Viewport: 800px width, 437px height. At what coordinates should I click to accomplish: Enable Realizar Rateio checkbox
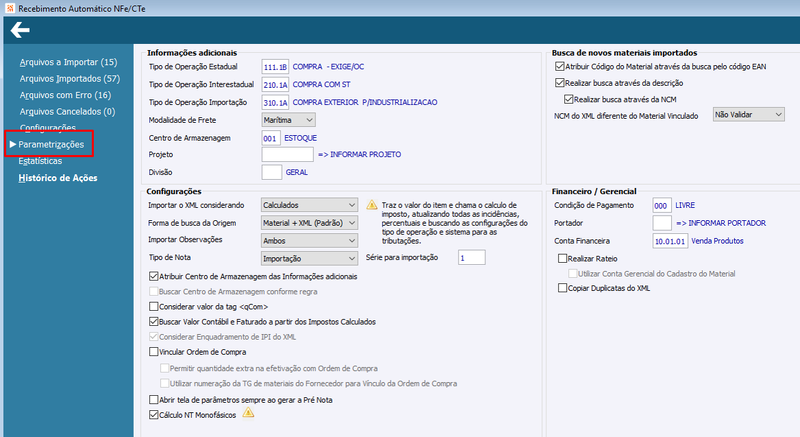click(562, 259)
